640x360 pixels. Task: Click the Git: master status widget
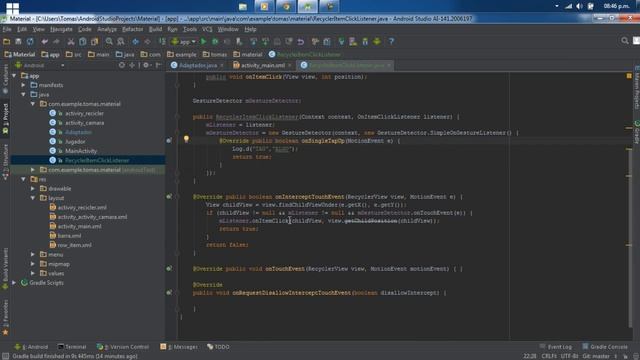[596, 356]
